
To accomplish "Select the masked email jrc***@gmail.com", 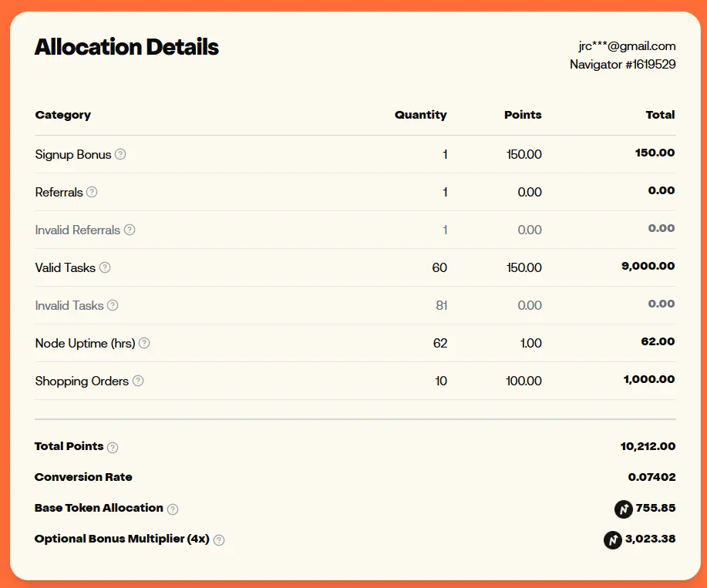I will (627, 46).
